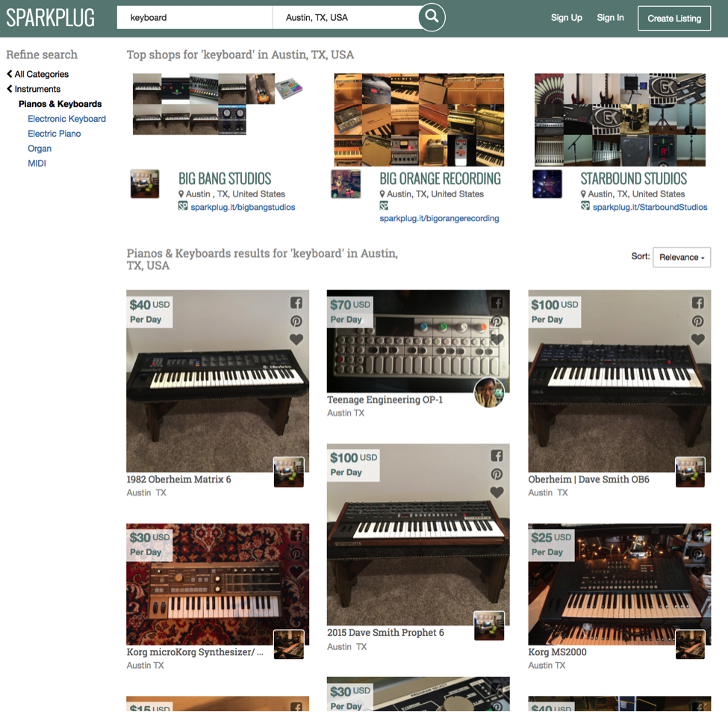Pin the Oberheim Dave Smith OB6 to Pinterest
Image resolution: width=728 pixels, height=712 pixels.
click(x=697, y=321)
